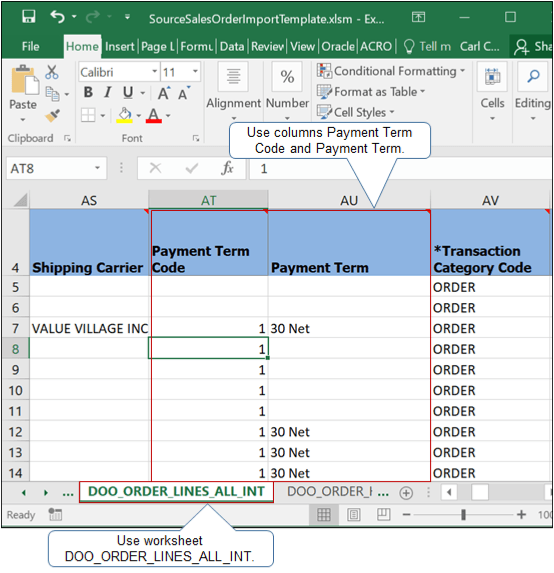Switch to Normal view icon
The image size is (554, 573).
point(324,515)
